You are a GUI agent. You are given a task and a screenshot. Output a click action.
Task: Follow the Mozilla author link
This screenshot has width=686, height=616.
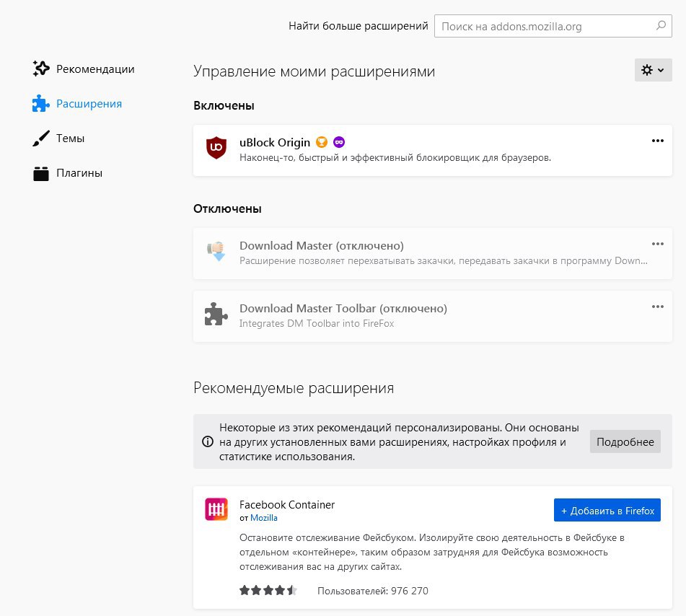(x=264, y=518)
